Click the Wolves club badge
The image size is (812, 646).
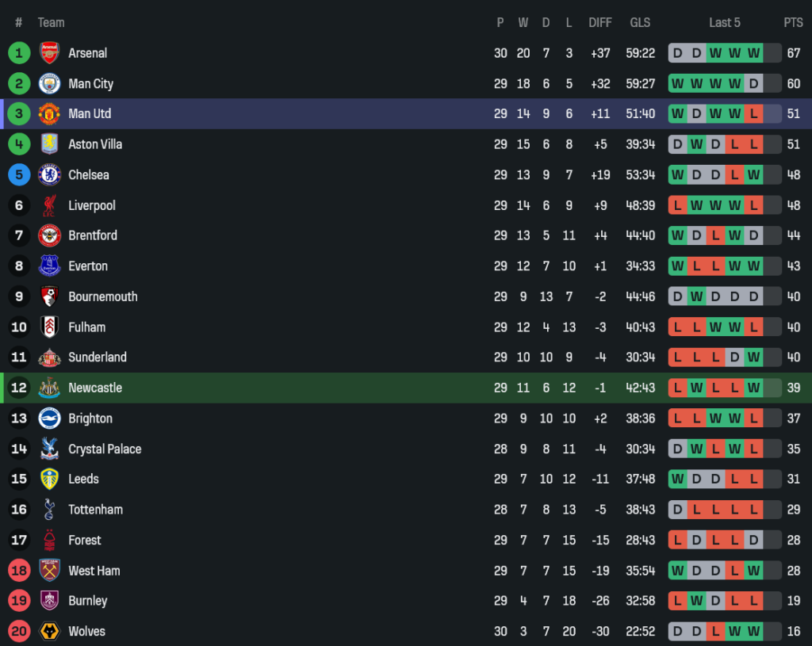click(x=49, y=631)
